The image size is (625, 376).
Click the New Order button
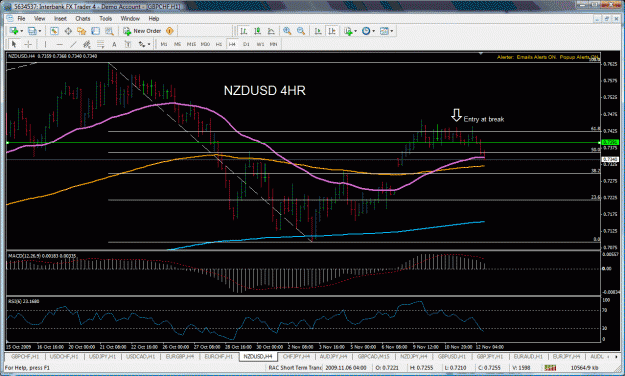click(142, 31)
